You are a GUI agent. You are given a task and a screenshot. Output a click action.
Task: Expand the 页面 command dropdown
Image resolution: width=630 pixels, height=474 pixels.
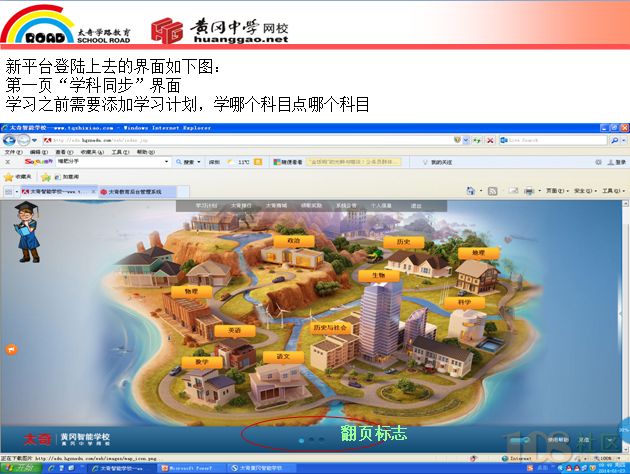click(x=557, y=191)
